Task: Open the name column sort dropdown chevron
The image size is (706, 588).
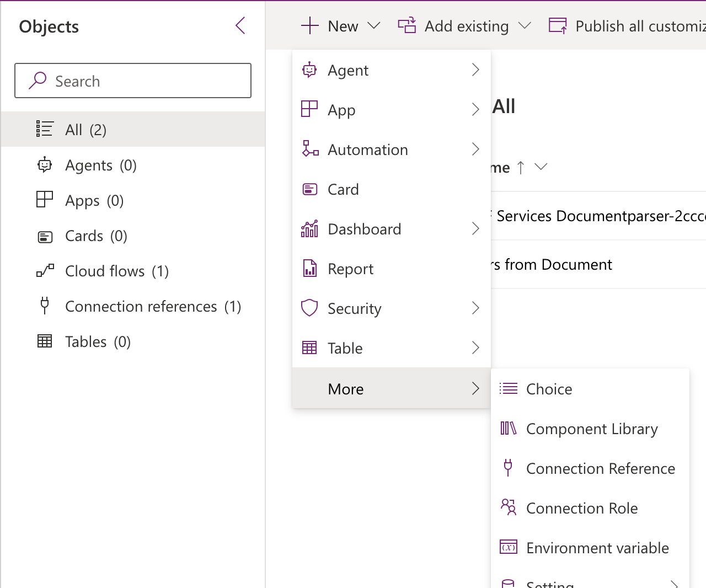Action: (541, 167)
